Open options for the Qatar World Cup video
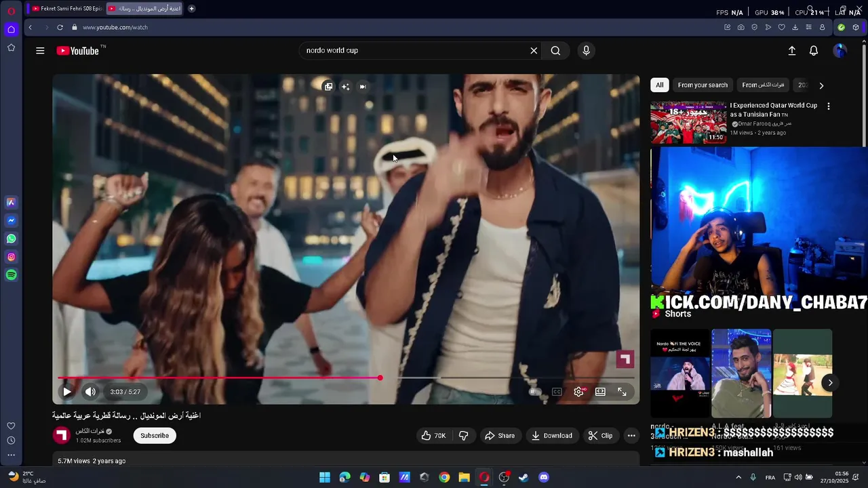 point(828,106)
